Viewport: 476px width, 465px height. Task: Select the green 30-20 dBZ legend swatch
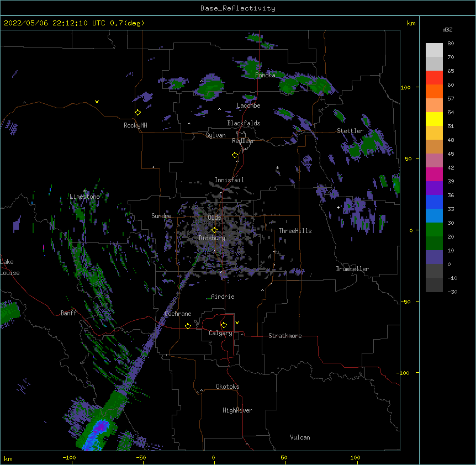434,230
